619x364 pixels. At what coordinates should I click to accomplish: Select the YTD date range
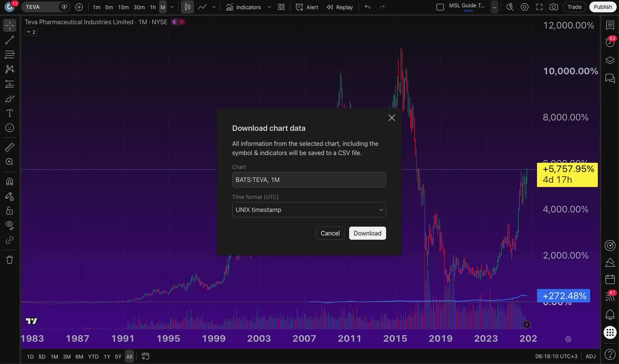[x=93, y=357]
